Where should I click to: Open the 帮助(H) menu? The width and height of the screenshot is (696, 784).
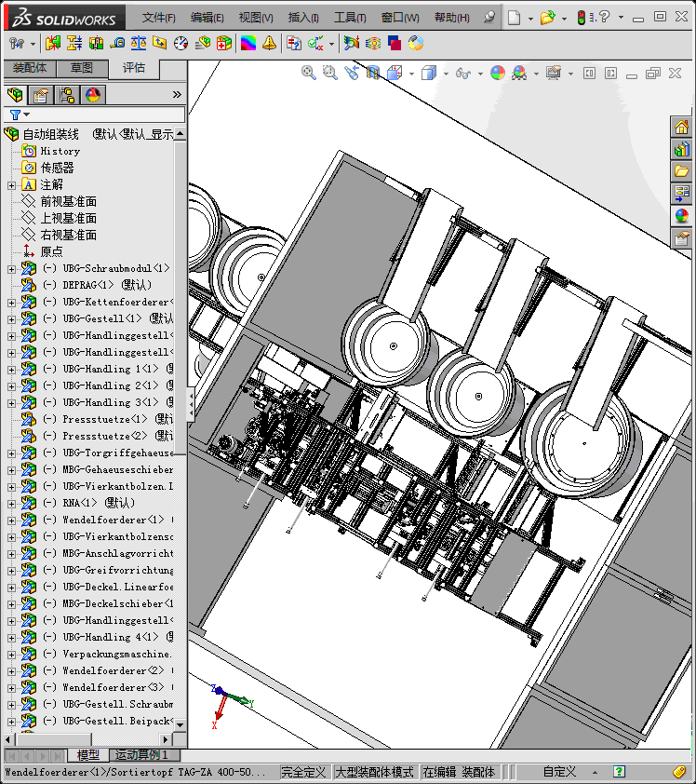451,18
